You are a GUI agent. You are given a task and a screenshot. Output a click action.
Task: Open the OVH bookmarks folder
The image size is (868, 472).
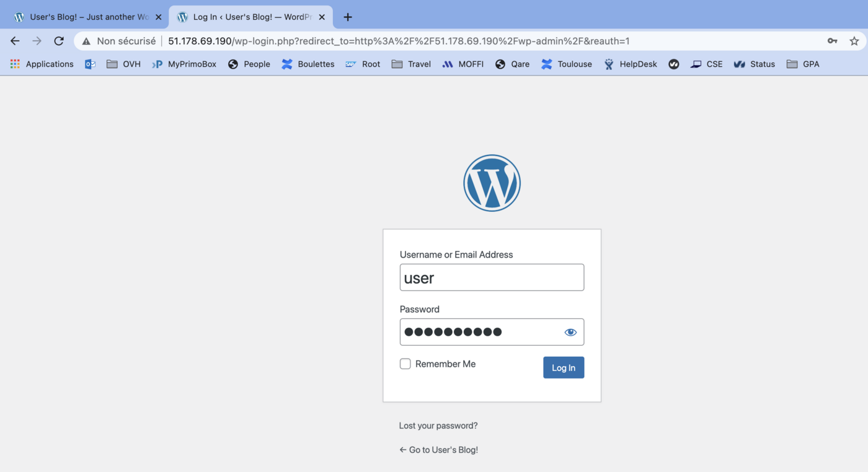click(123, 64)
